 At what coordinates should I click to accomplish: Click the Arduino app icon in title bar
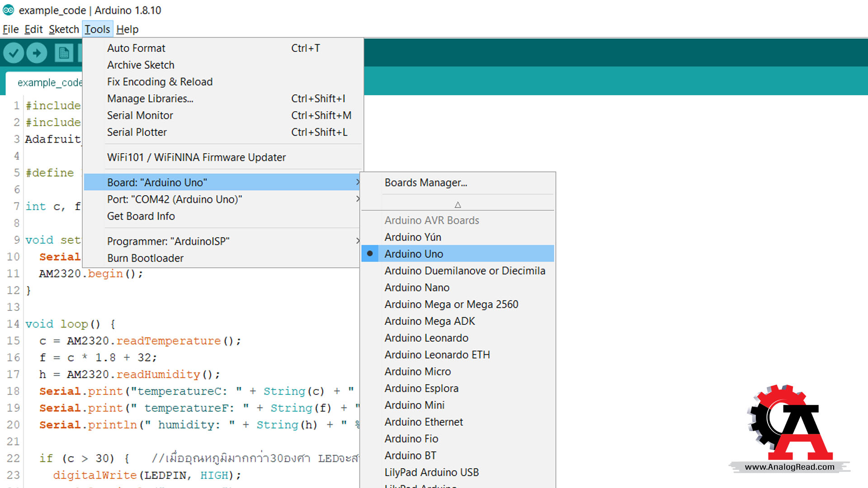click(9, 10)
